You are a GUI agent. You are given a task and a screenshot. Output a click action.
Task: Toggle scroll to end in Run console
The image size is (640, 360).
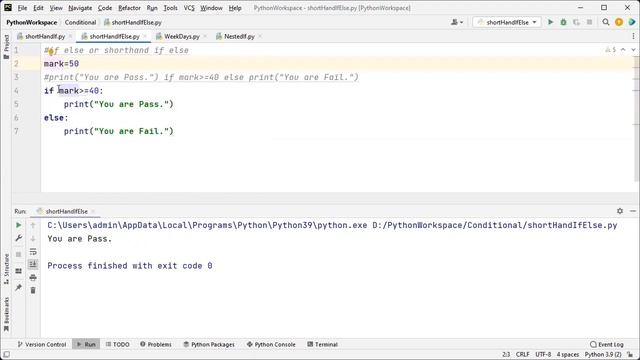tap(33, 264)
